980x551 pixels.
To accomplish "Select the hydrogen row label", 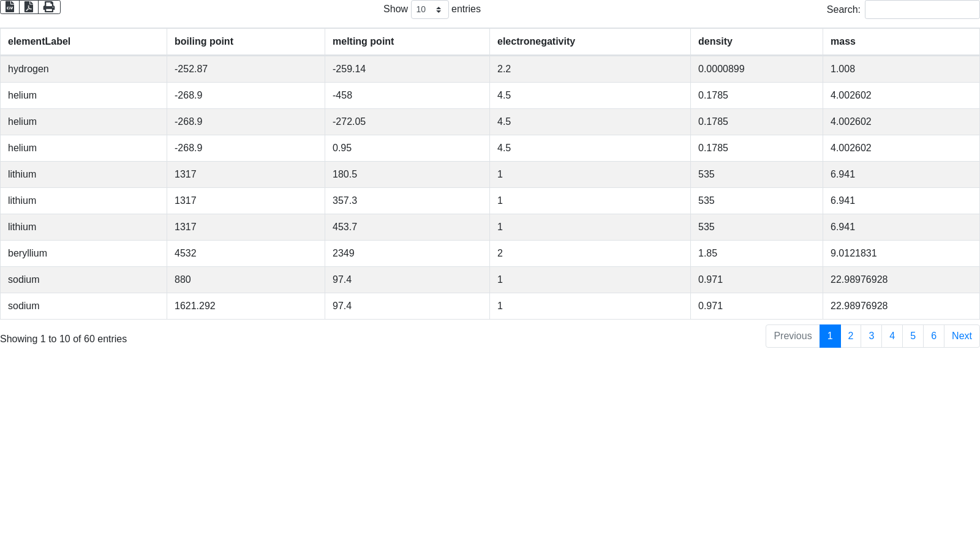I will (x=28, y=69).
